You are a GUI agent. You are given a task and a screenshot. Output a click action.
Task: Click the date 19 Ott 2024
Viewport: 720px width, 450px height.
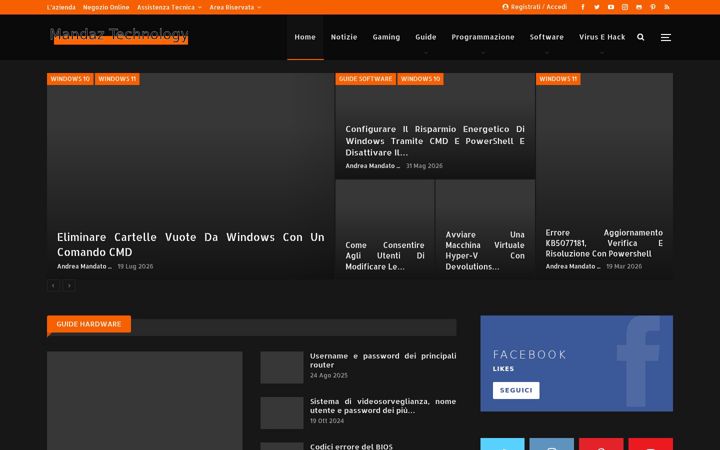coord(327,421)
